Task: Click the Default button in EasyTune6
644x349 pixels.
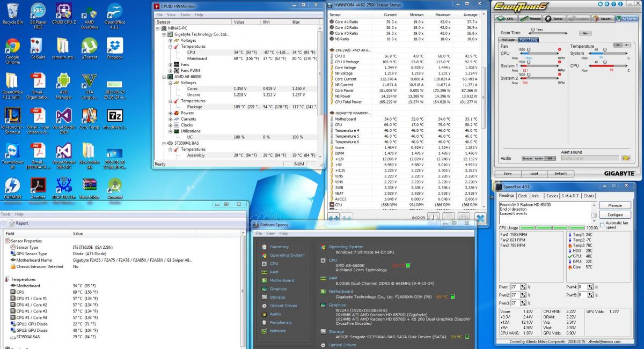Action: (x=560, y=174)
